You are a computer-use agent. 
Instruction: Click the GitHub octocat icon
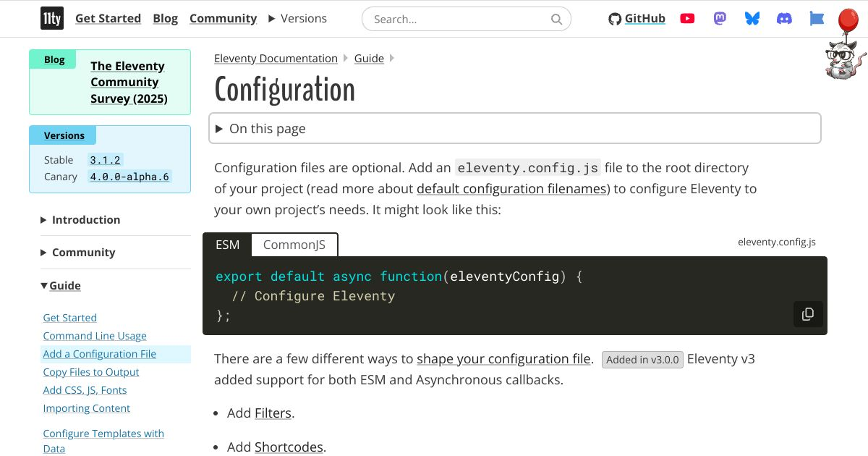pos(613,18)
